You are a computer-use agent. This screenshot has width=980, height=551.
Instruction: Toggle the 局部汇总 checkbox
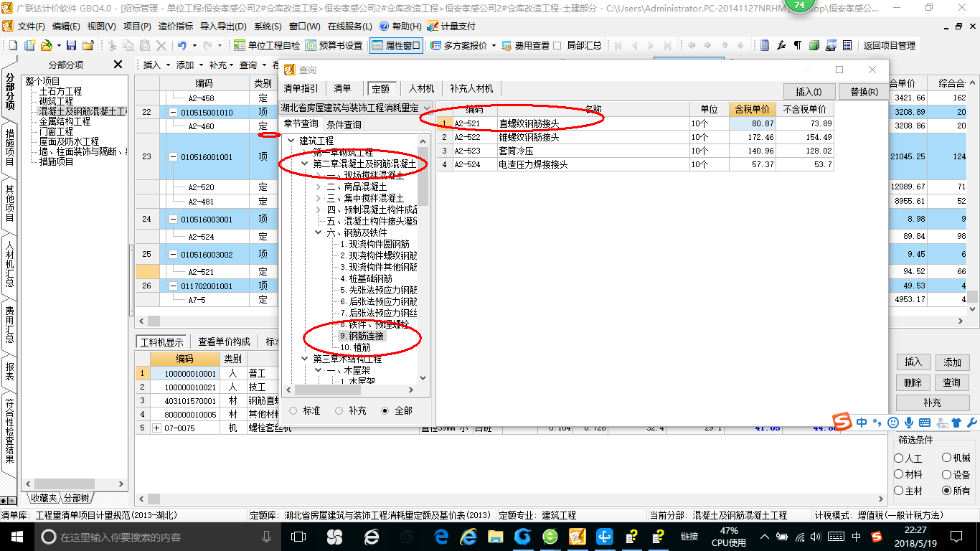[x=557, y=45]
